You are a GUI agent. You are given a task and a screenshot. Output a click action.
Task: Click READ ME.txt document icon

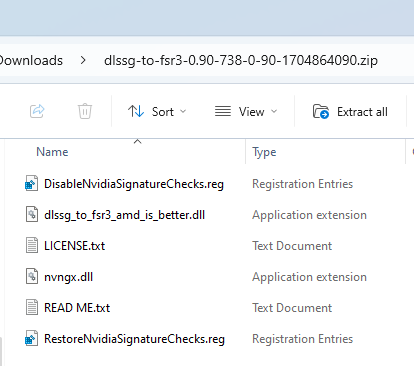(x=32, y=307)
